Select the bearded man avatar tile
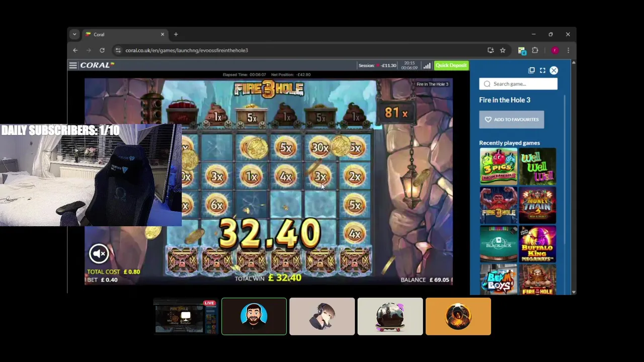The height and width of the screenshot is (362, 644). [x=254, y=316]
